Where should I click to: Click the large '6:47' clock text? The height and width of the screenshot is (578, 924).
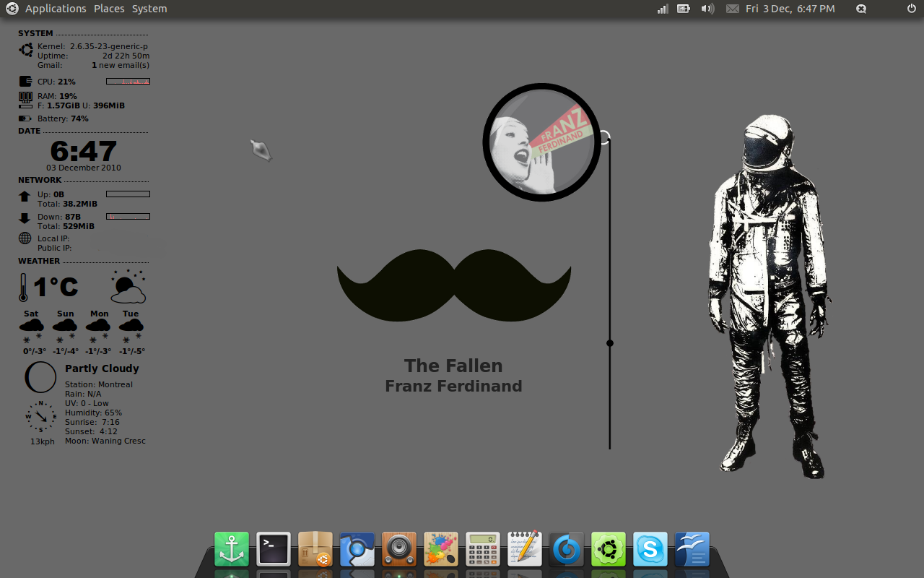click(x=84, y=151)
